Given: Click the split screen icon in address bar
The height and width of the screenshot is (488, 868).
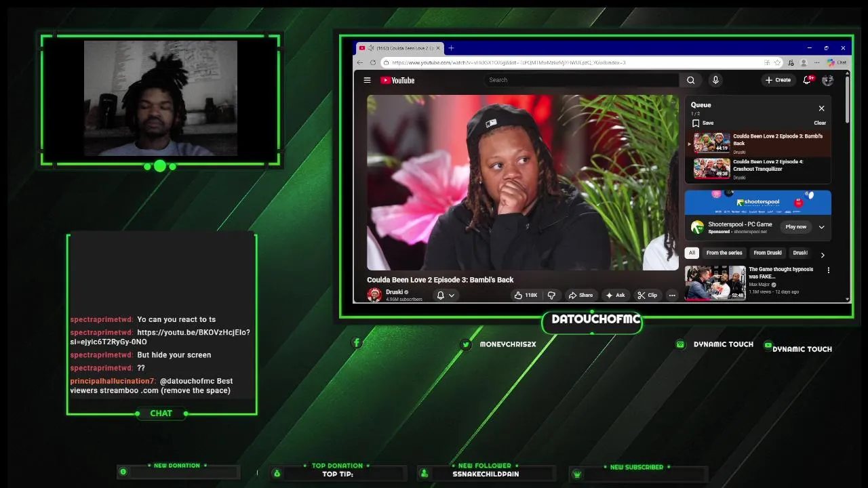Looking at the screenshot, I should coord(767,62).
